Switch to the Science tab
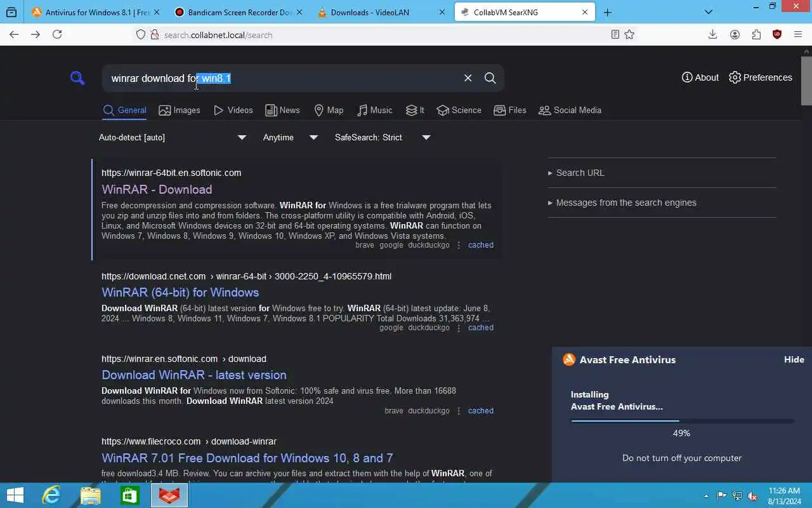Screen dimensions: 812x508 459,110
